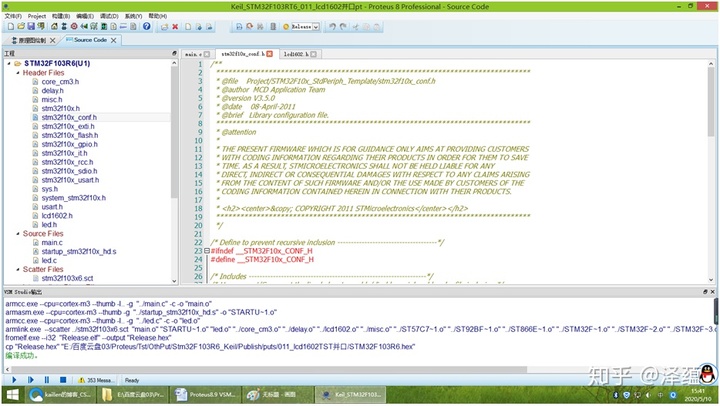720x406 pixels.
Task: Open the 帮助(H) menu
Action: pyautogui.click(x=158, y=16)
